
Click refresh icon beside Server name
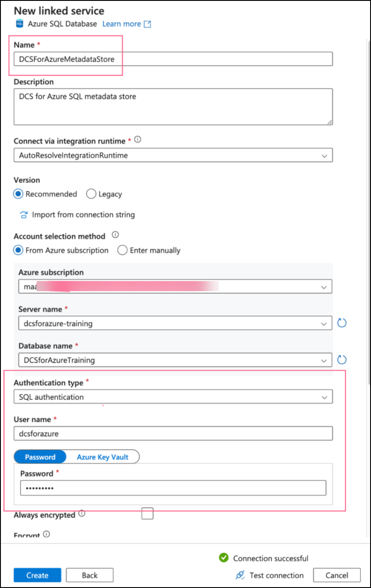(342, 324)
